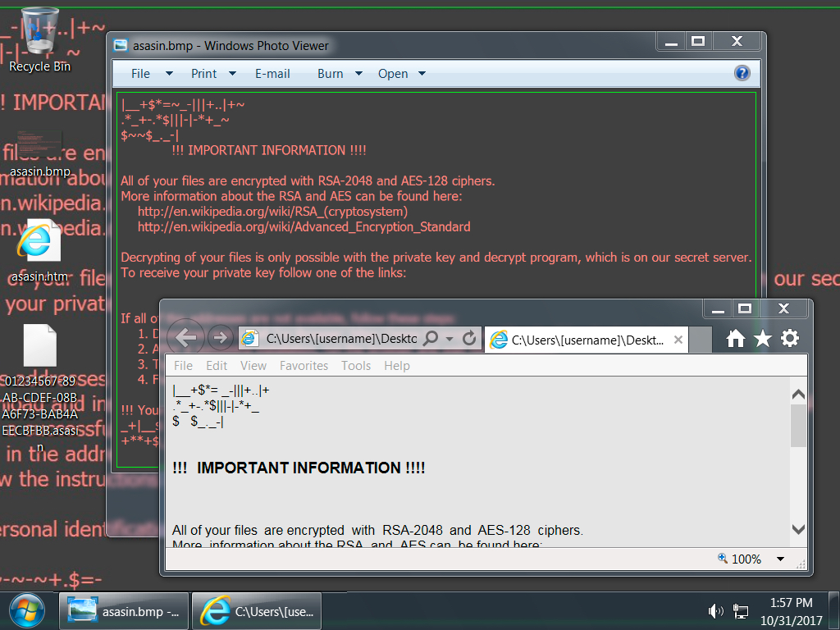Open the IE zoom level dropdown arrow
The height and width of the screenshot is (630, 840).
(781, 559)
